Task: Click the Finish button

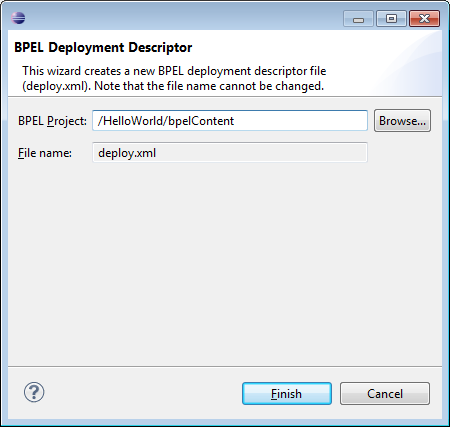Action: pyautogui.click(x=287, y=394)
